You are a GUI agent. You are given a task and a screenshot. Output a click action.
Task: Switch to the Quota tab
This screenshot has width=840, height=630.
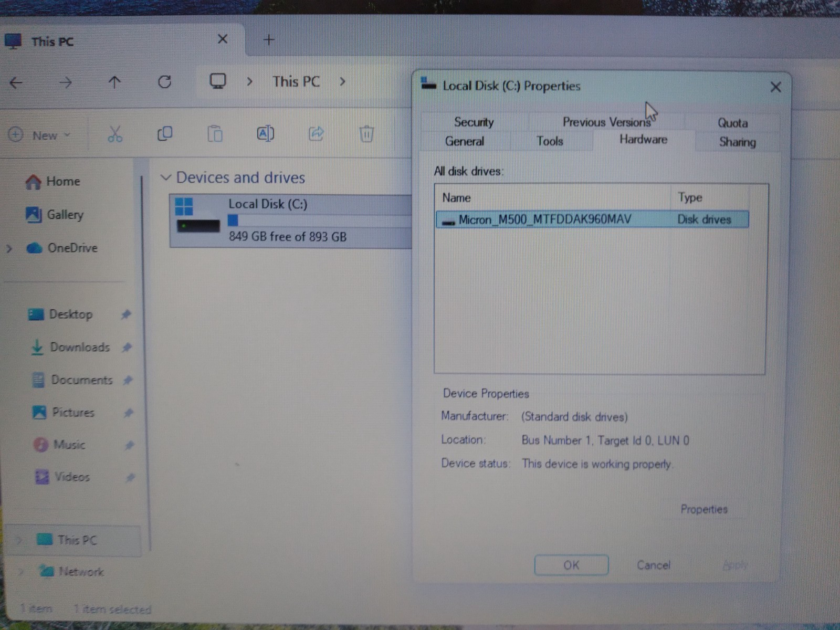733,123
